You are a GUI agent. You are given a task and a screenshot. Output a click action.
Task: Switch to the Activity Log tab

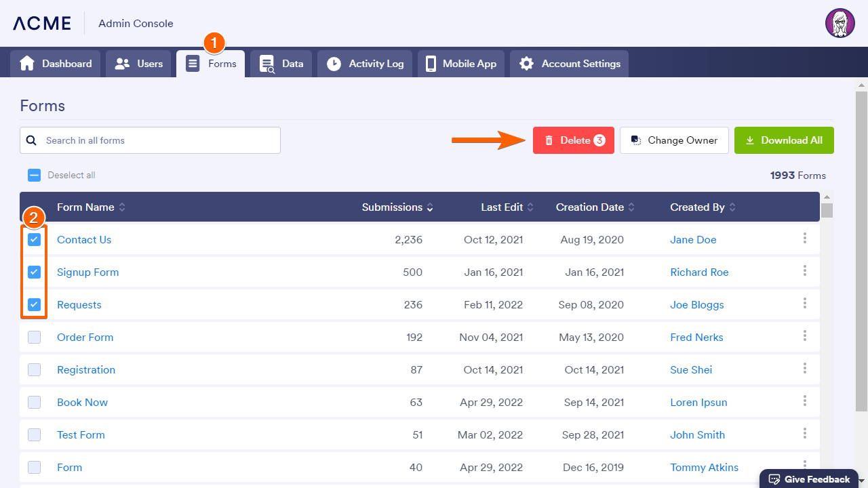(365, 64)
